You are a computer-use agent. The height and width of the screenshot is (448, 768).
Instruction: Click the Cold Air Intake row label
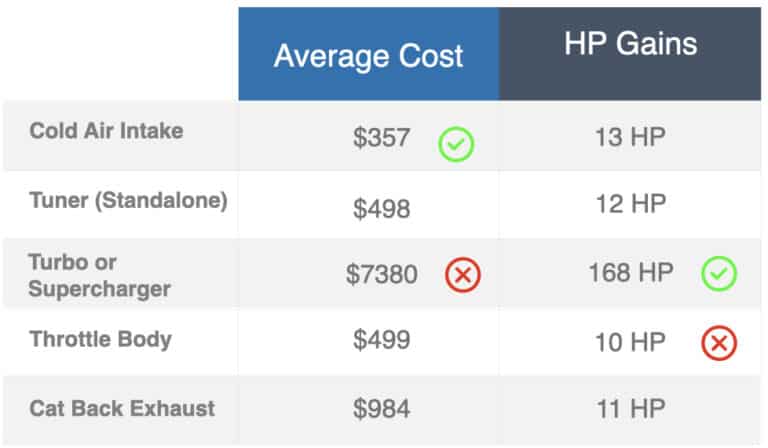(106, 131)
